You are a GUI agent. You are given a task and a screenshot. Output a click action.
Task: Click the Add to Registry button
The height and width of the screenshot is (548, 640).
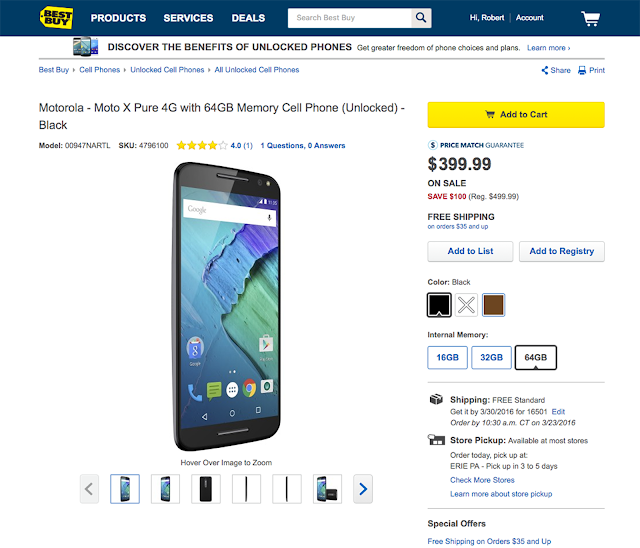[561, 251]
